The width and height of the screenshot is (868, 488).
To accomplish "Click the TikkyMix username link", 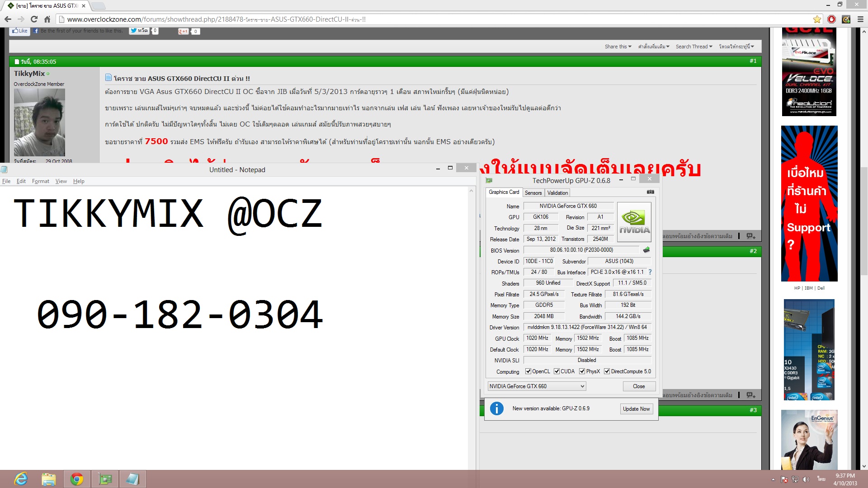I will click(29, 74).
